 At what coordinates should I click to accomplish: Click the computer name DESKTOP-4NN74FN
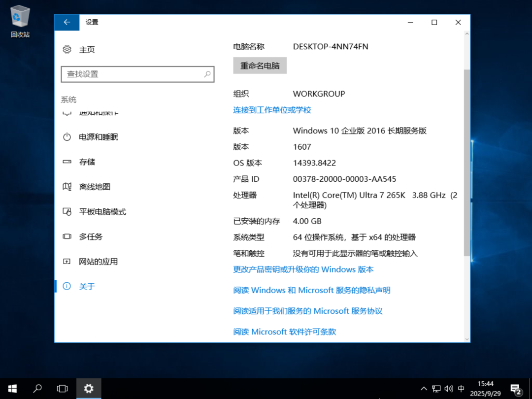coord(331,46)
